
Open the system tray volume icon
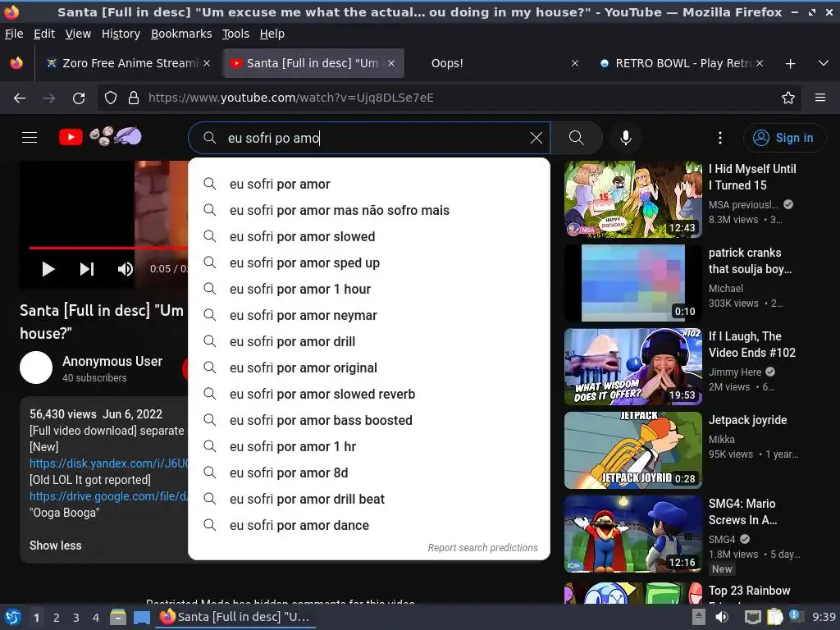(722, 617)
